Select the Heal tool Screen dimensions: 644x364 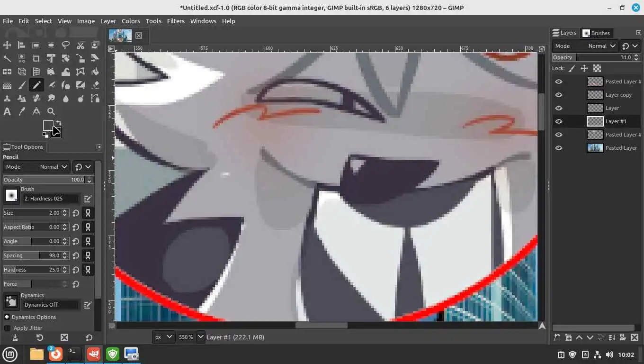pos(36,99)
